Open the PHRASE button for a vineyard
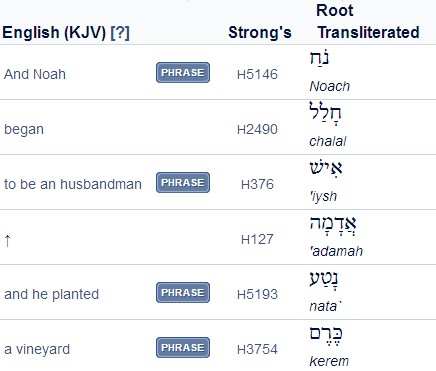This screenshot has width=436, height=371. pos(183,347)
